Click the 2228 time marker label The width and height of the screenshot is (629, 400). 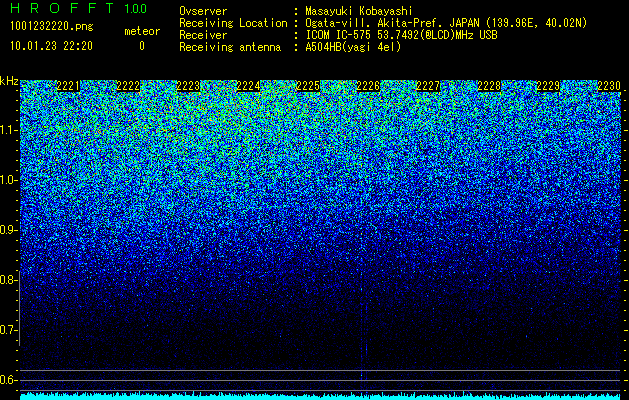click(489, 86)
